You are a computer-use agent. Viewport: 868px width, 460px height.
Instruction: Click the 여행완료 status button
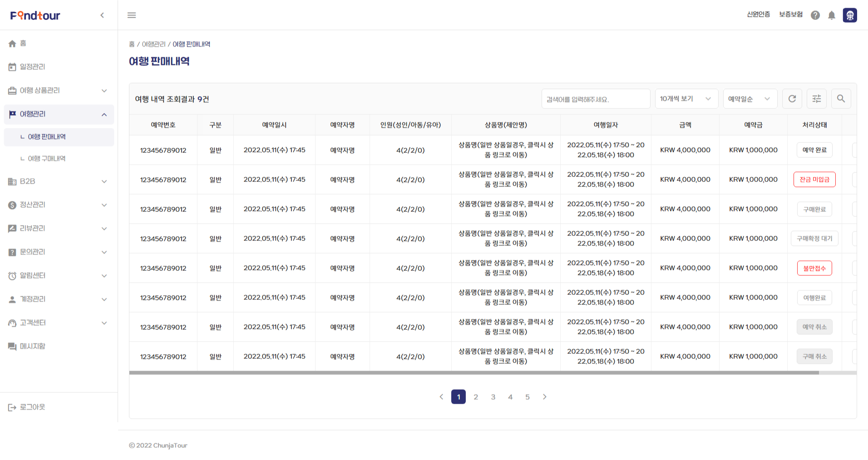(x=814, y=298)
